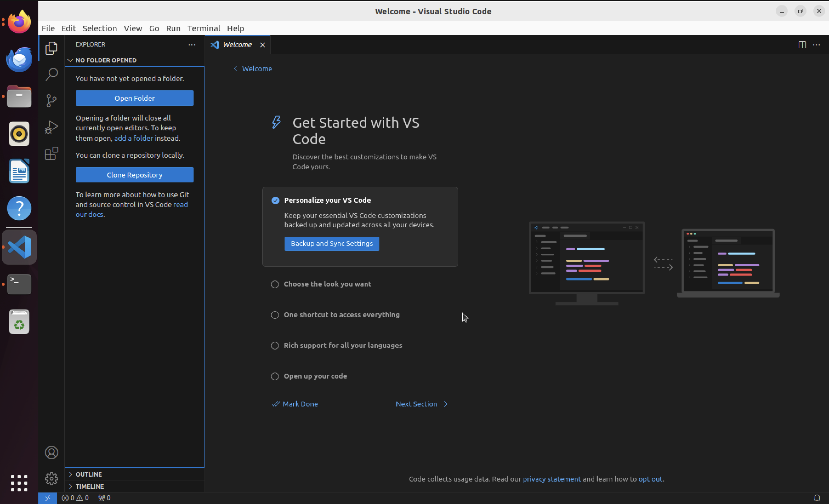Open the Help menu
Screen dimensions: 829x504
point(235,28)
